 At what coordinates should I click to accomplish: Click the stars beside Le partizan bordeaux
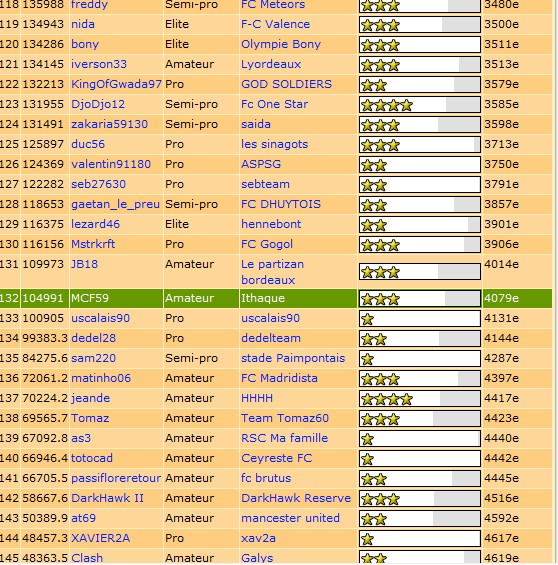point(380,272)
